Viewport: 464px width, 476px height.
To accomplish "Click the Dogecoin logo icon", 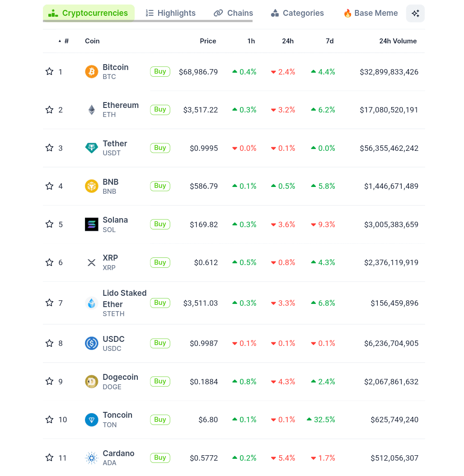I will tap(91, 382).
